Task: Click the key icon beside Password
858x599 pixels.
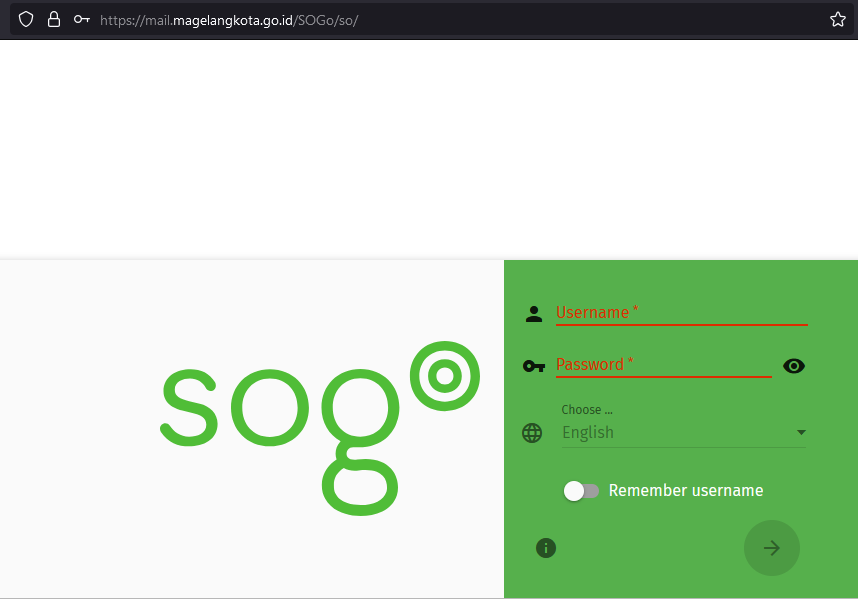Action: [534, 366]
